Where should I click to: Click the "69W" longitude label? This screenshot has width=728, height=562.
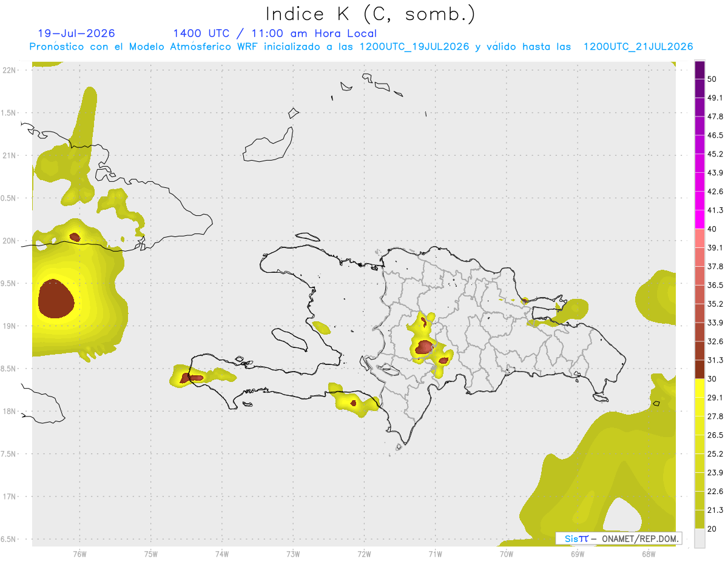pos(577,554)
